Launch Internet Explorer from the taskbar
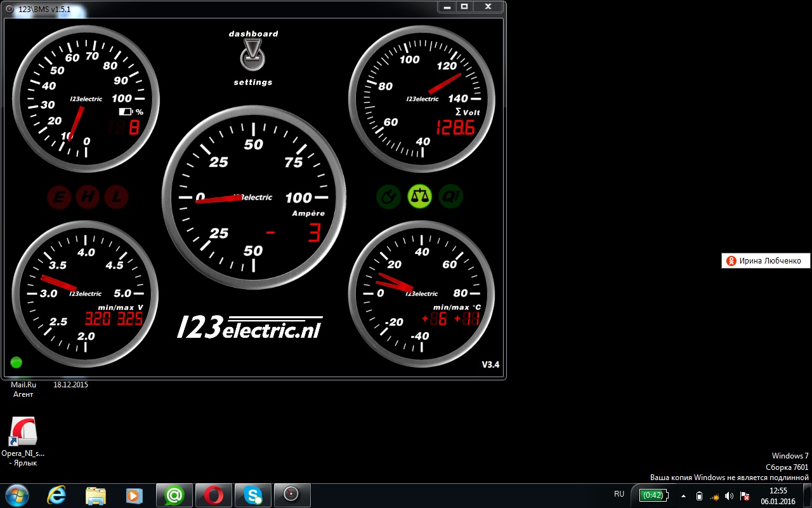Image resolution: width=812 pixels, height=508 pixels. (x=56, y=495)
